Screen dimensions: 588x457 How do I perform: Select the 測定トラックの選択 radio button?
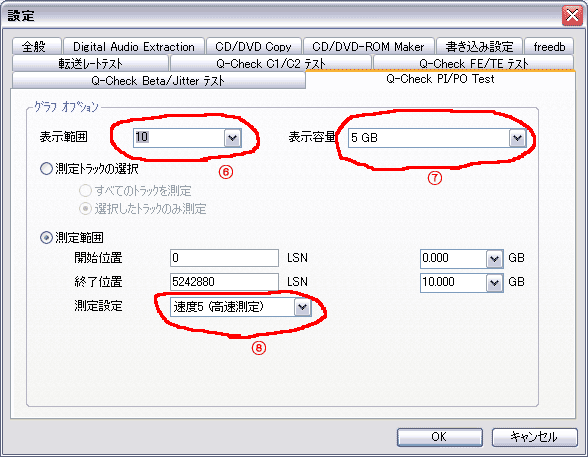click(x=46, y=169)
